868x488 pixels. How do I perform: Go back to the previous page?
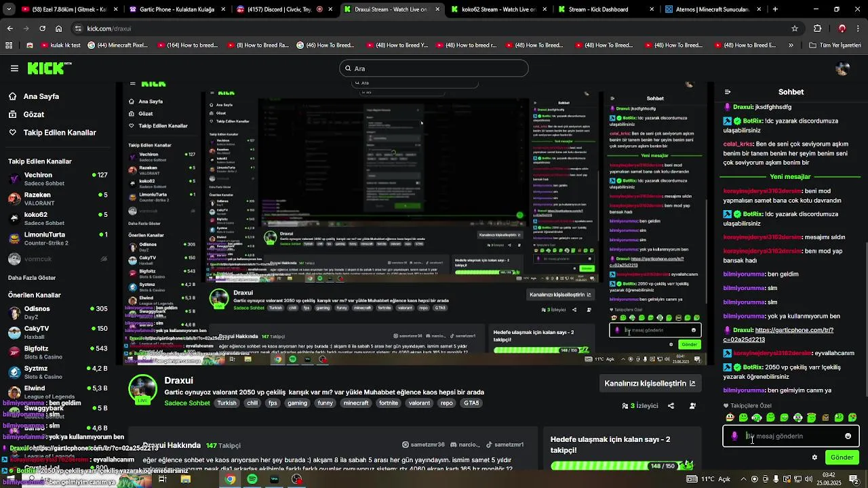click(x=9, y=28)
